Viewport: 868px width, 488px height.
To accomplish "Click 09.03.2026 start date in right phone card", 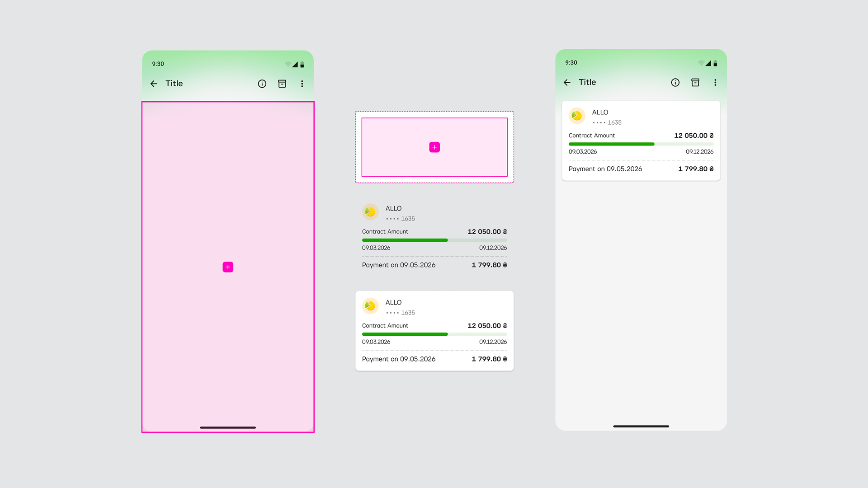I will [x=583, y=152].
